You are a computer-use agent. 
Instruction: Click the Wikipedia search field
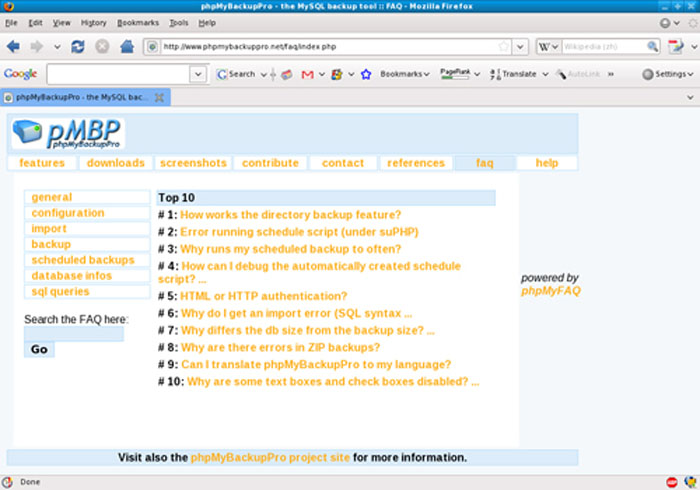click(x=603, y=46)
